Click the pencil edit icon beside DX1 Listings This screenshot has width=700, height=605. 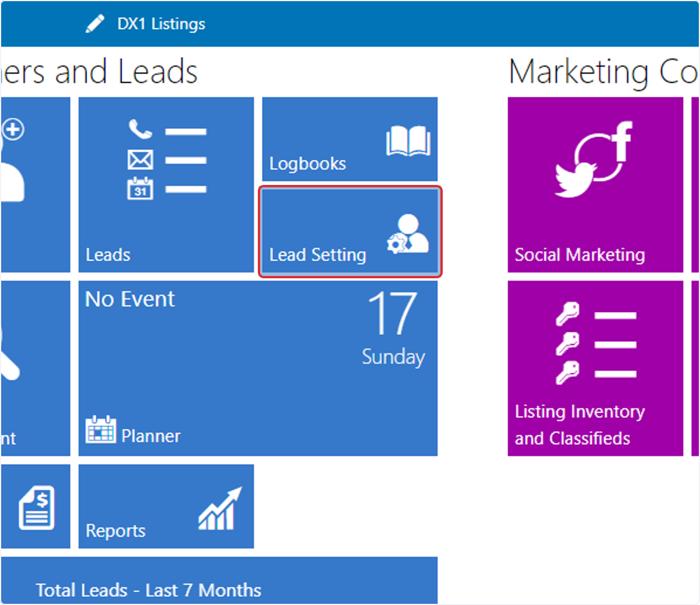coord(94,24)
